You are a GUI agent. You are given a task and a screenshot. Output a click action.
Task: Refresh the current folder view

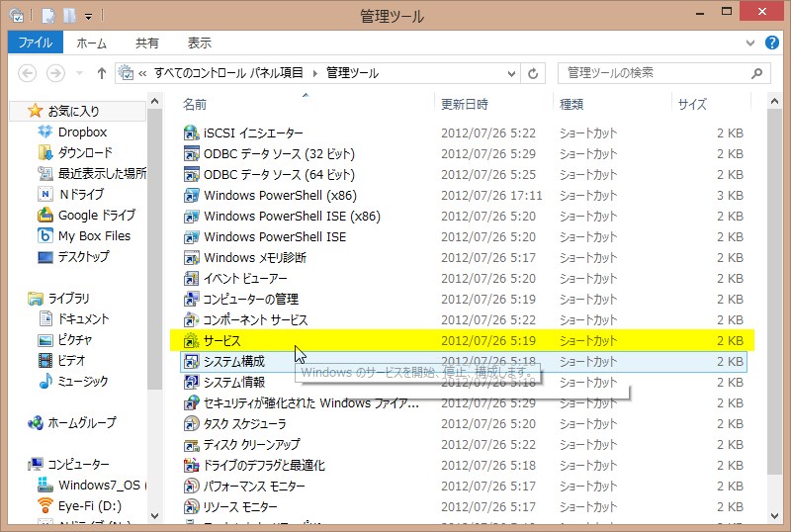[x=533, y=74]
